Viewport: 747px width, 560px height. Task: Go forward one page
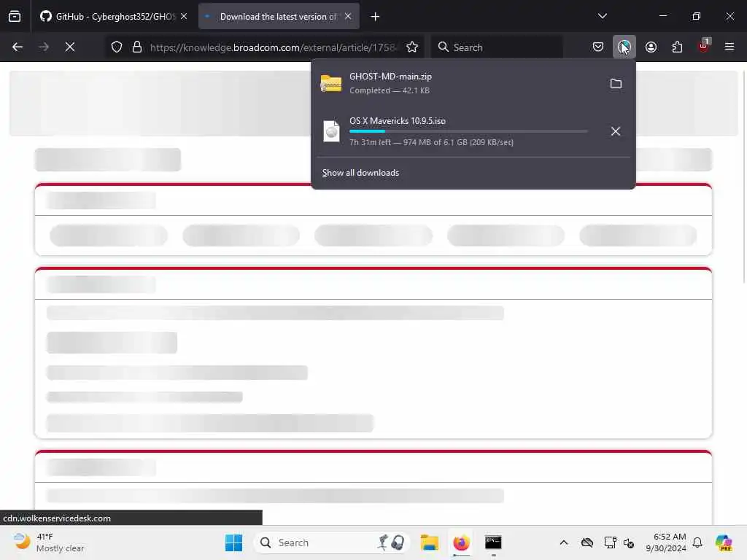[x=44, y=47]
